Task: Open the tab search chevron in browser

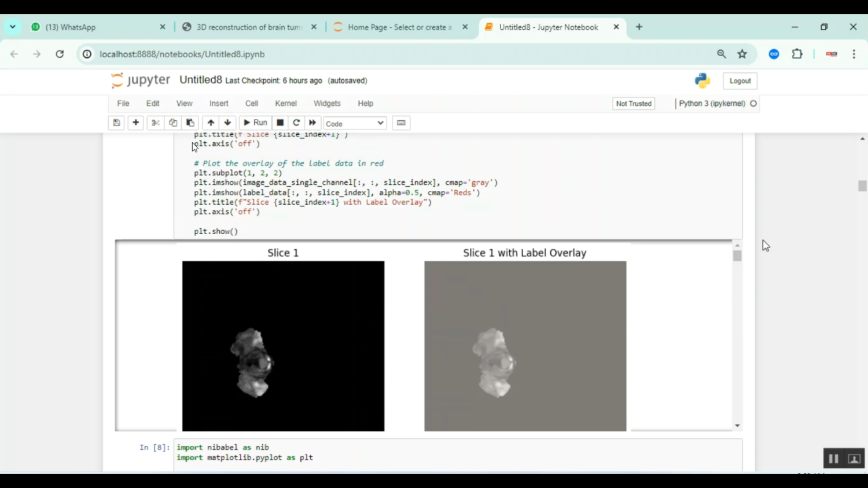Action: 12,27
